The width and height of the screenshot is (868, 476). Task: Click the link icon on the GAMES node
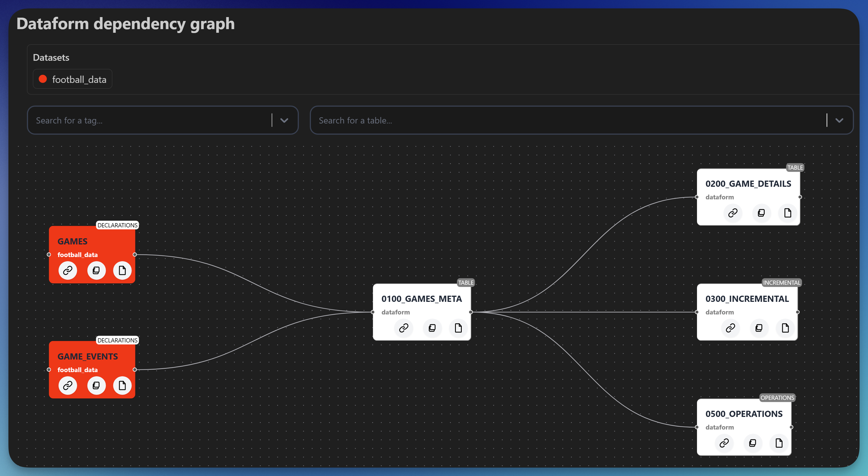pos(68,270)
